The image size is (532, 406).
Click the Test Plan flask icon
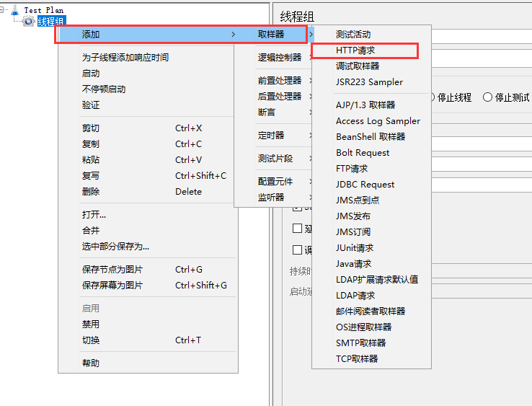(x=14, y=10)
